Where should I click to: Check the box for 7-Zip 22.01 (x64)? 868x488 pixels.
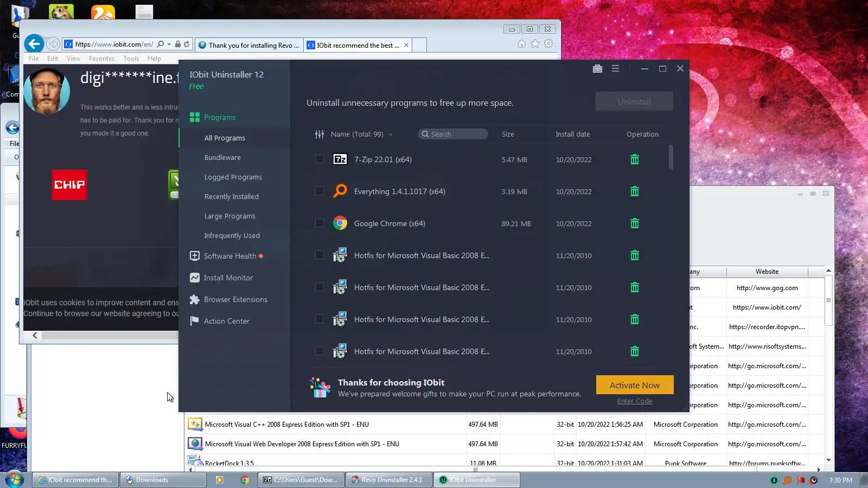[x=320, y=159]
